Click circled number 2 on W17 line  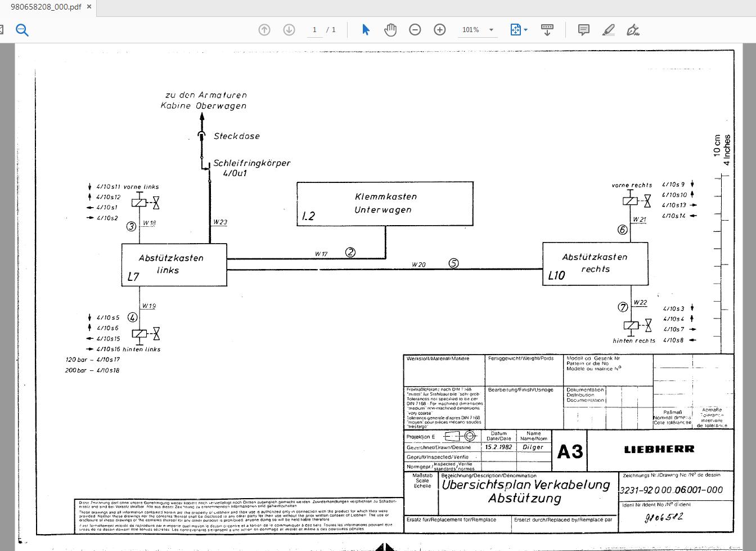(x=350, y=252)
